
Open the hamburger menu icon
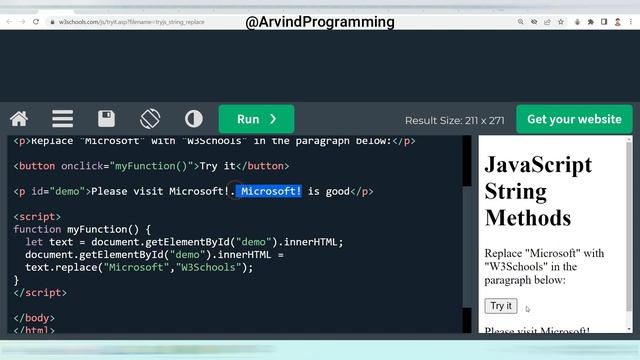coord(62,119)
